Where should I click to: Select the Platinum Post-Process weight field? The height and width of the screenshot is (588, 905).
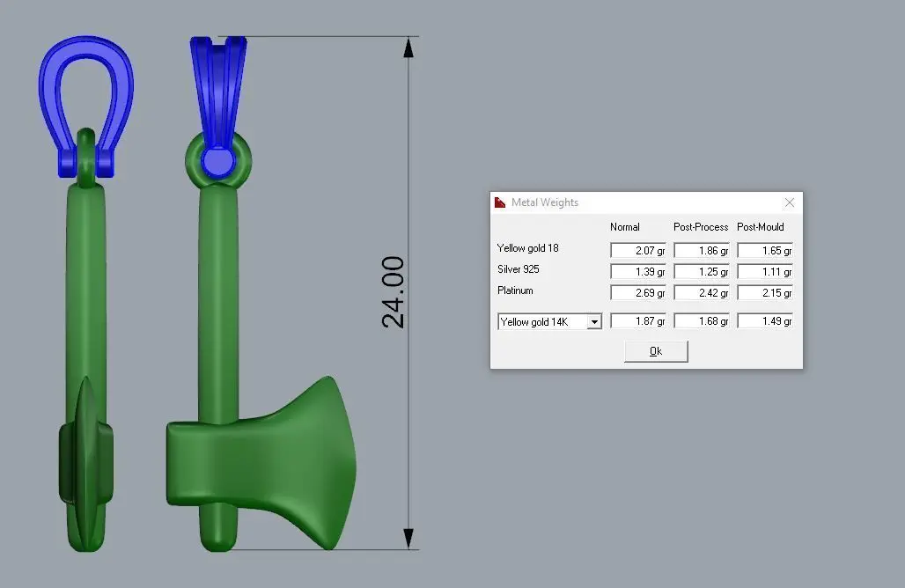click(x=702, y=292)
